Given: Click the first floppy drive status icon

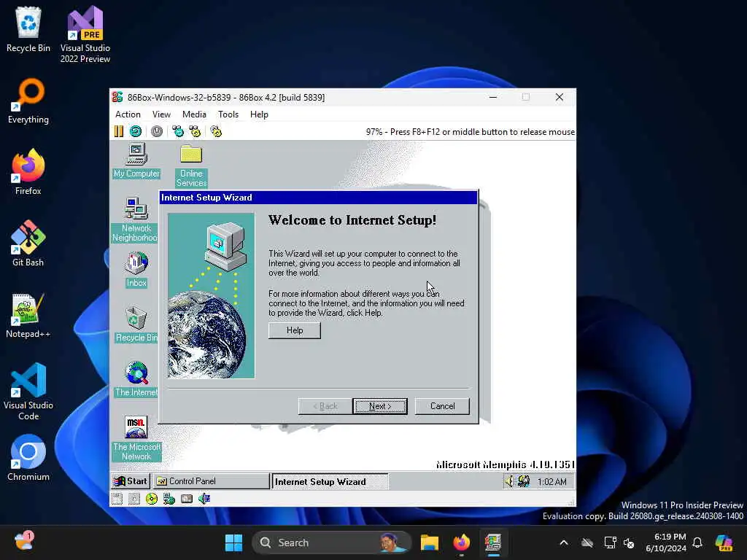Looking at the screenshot, I should point(117,499).
